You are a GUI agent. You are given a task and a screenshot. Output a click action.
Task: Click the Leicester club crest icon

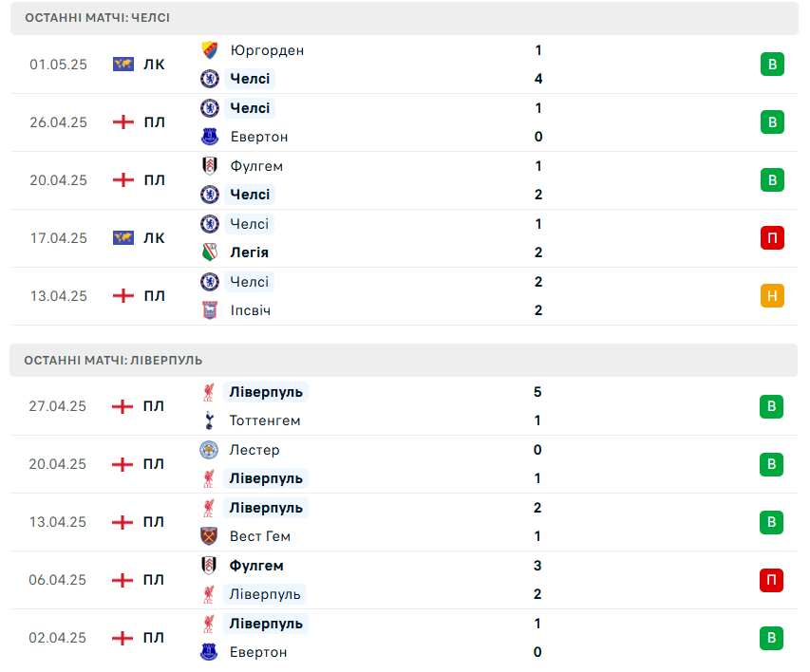209,449
